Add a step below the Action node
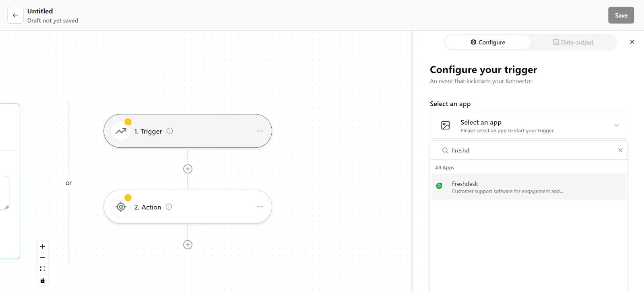This screenshot has height=292, width=644. pyautogui.click(x=188, y=245)
